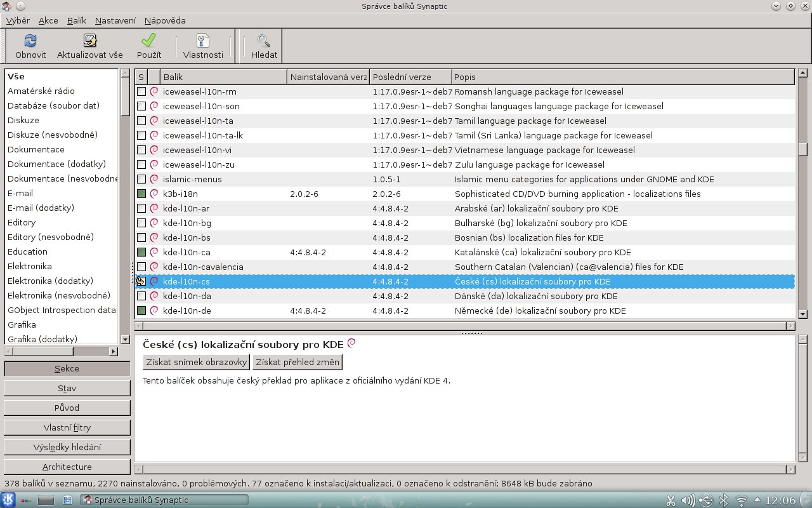Viewport: 812px width, 508px height.
Task: Click the Debian swirl icon of kde-l10n-cavalencia
Action: 154,267
